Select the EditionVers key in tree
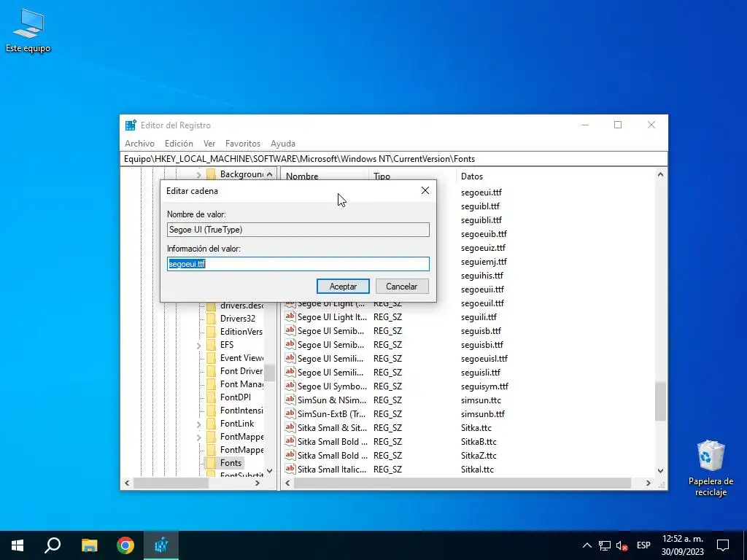 point(241,332)
